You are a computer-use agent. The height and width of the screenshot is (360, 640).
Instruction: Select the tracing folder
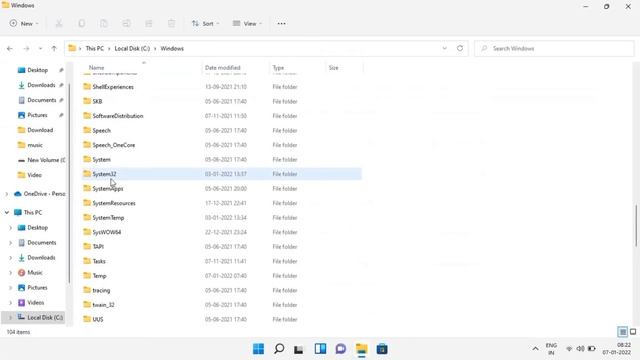pos(101,291)
